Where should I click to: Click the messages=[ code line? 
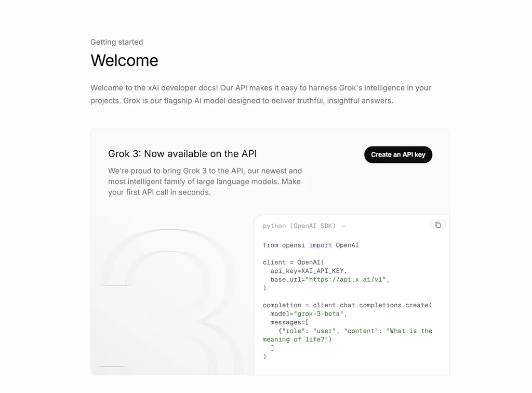289,322
